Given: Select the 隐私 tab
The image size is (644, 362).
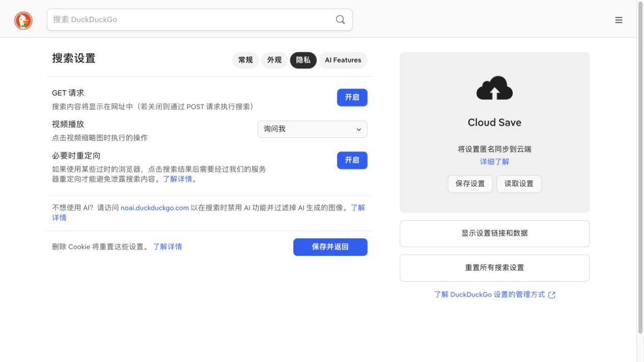Looking at the screenshot, I should click(x=303, y=60).
